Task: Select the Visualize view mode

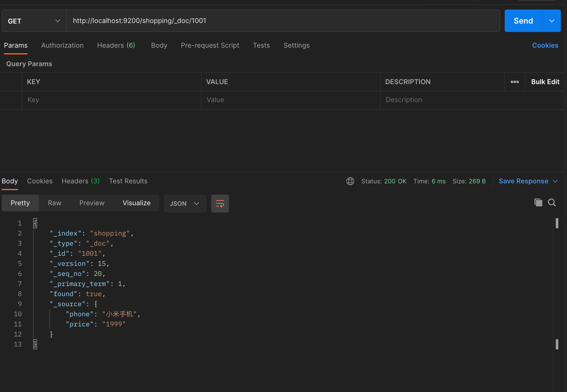Action: click(x=136, y=203)
